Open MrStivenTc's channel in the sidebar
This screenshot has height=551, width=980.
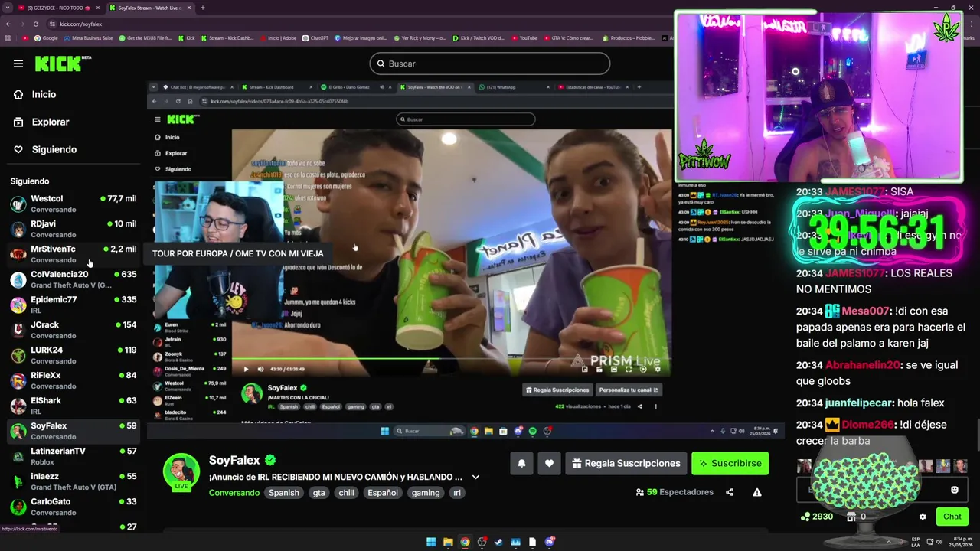(x=73, y=254)
